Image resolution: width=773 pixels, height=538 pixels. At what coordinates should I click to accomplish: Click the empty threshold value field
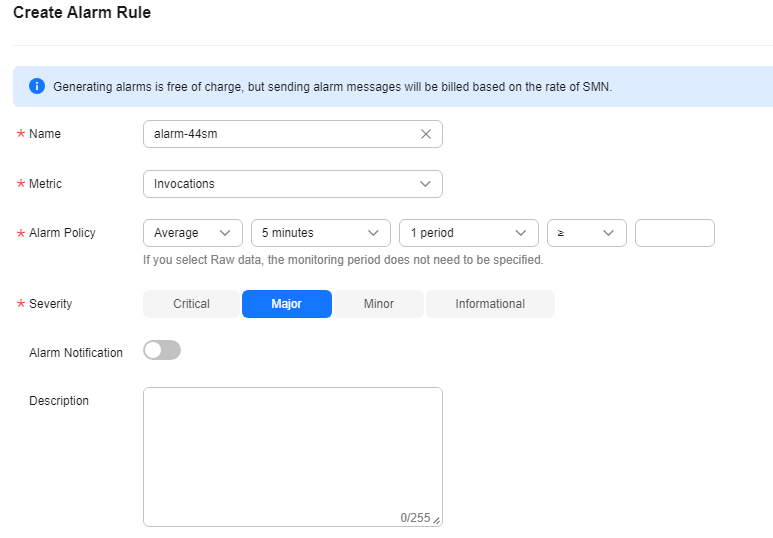tap(675, 233)
